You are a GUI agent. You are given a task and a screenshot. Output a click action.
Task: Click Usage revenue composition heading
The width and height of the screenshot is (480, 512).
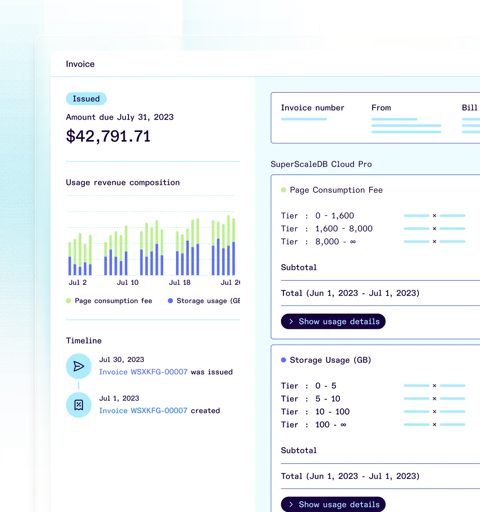click(x=123, y=183)
